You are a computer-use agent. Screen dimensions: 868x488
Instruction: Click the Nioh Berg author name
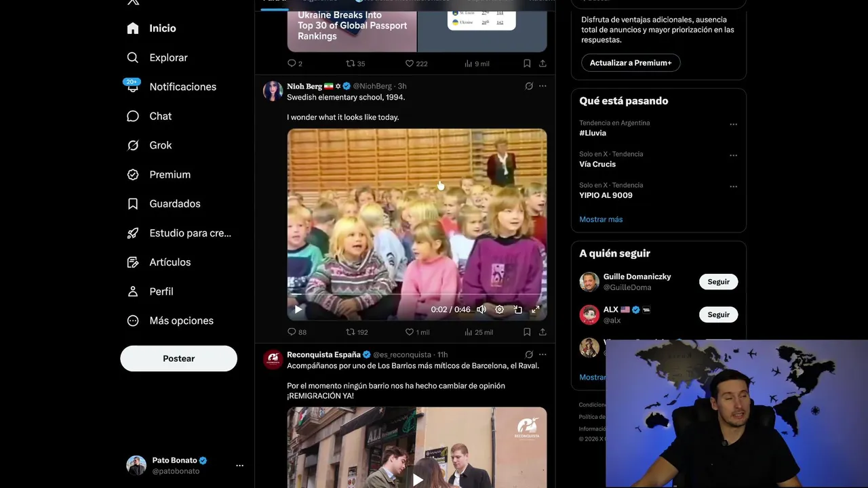click(304, 86)
